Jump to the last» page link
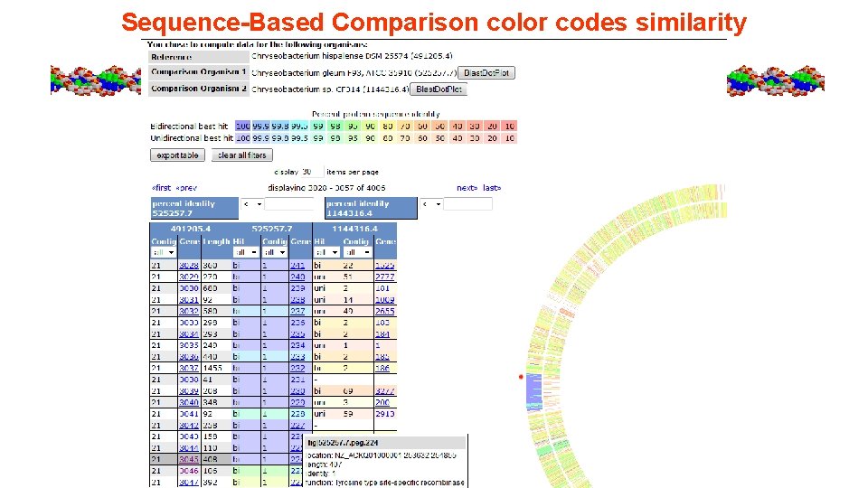868x488 pixels. point(492,188)
